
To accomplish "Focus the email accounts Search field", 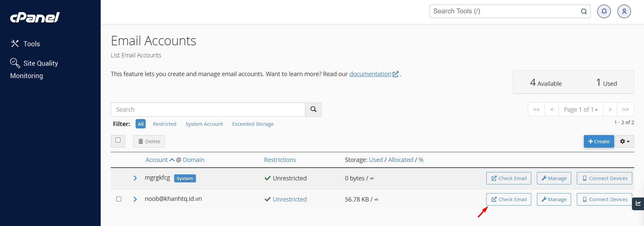I will pyautogui.click(x=208, y=110).
